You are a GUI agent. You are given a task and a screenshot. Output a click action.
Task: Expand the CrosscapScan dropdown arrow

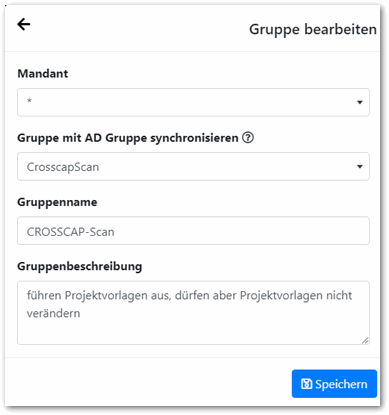pos(360,166)
